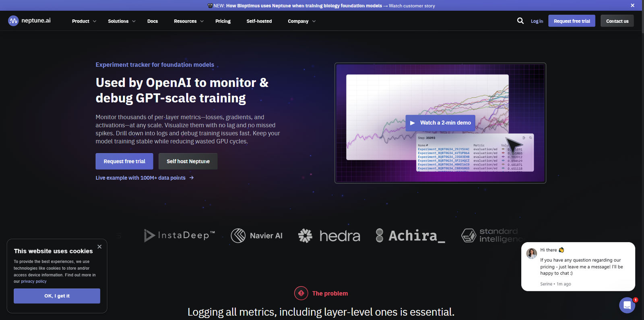Click Watch a 2-min demo button
This screenshot has width=644, height=320.
440,123
